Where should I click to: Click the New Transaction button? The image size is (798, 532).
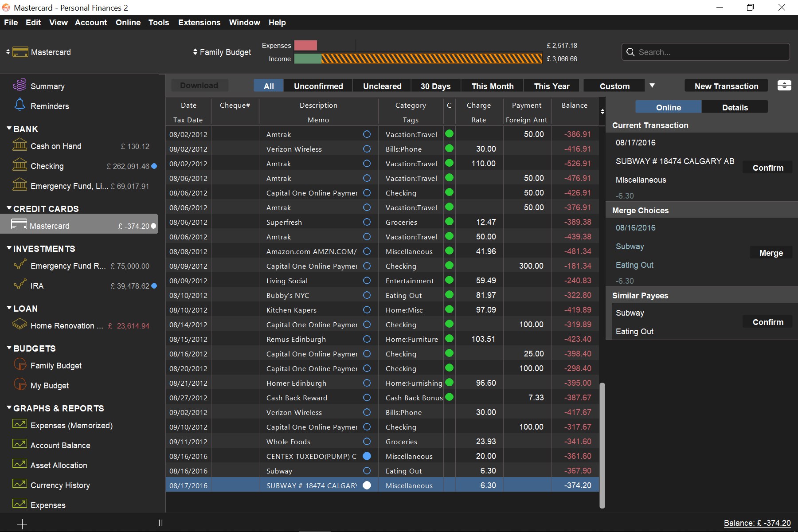click(x=726, y=86)
